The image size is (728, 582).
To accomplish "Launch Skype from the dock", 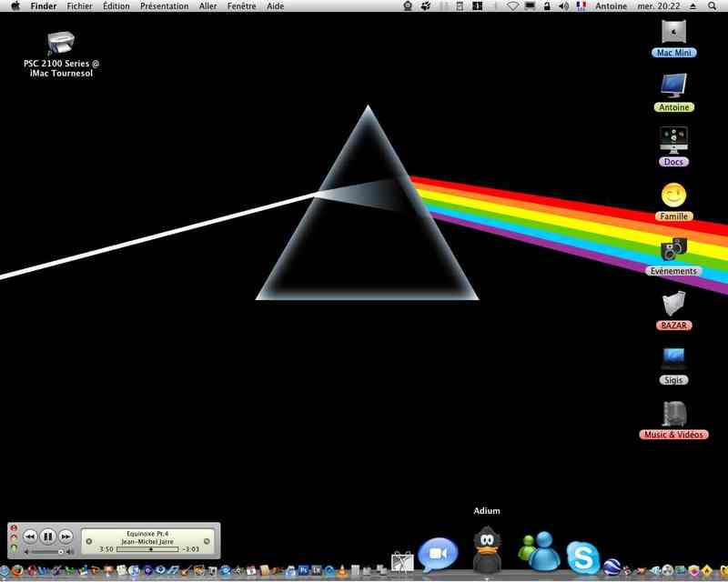I will (582, 557).
